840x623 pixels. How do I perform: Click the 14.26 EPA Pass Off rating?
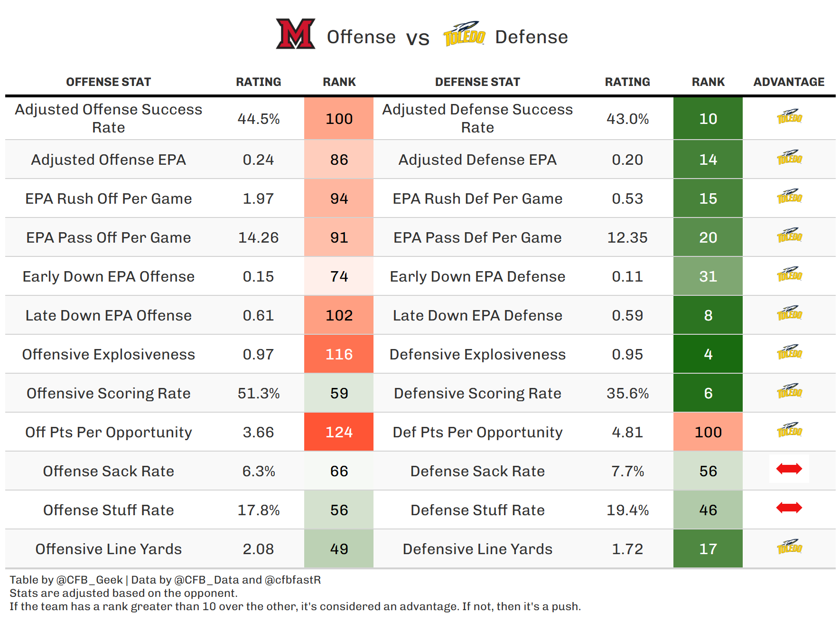(258, 237)
